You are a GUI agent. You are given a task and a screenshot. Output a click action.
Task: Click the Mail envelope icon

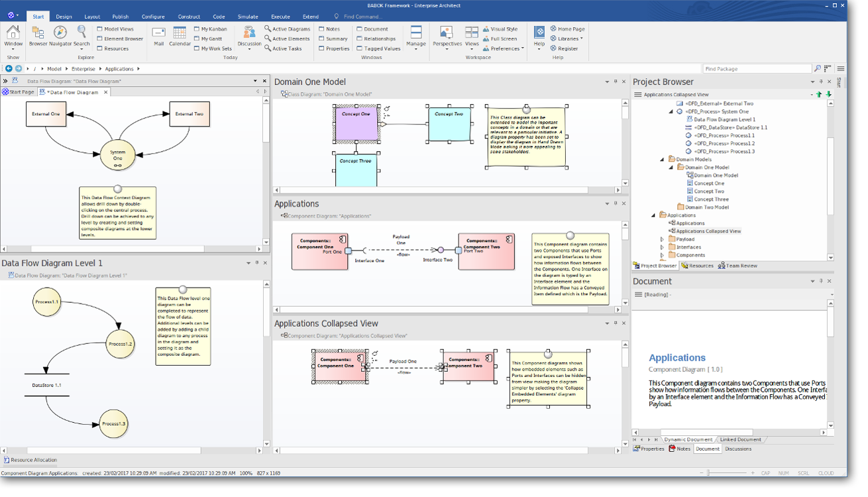158,33
